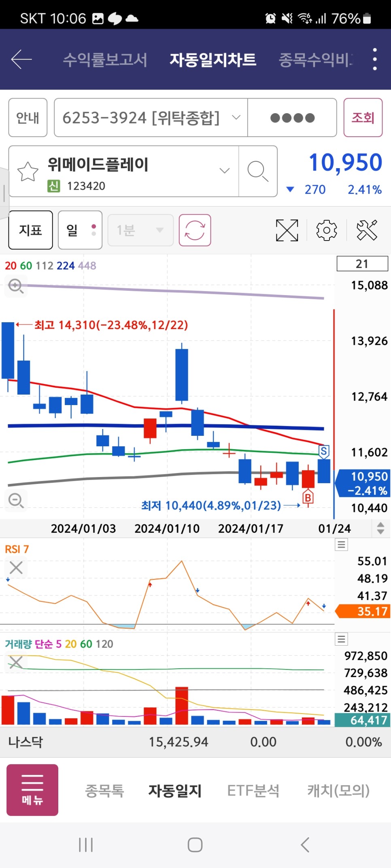Zoom out on the price chart
The height and width of the screenshot is (868, 391).
16,500
